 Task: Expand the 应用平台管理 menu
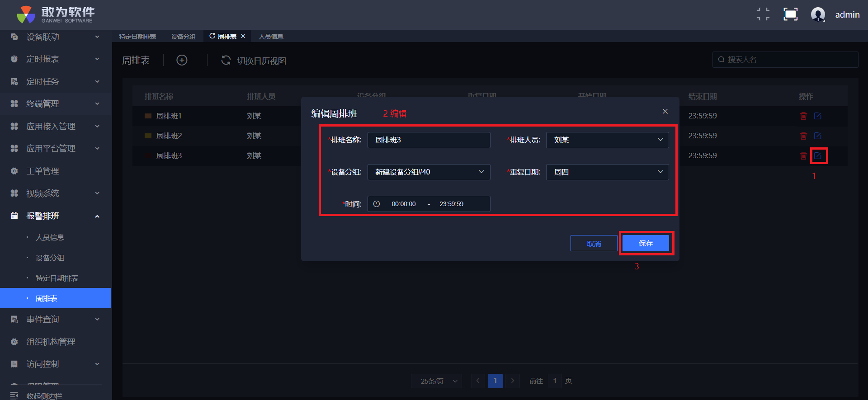pos(97,148)
